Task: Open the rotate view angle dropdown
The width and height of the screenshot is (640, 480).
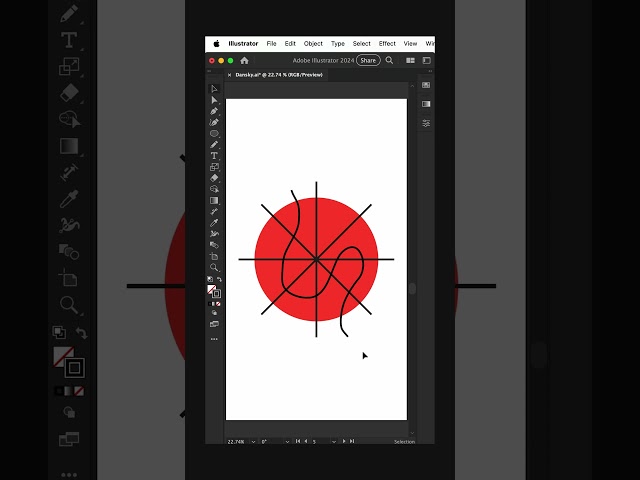Action: (287, 442)
